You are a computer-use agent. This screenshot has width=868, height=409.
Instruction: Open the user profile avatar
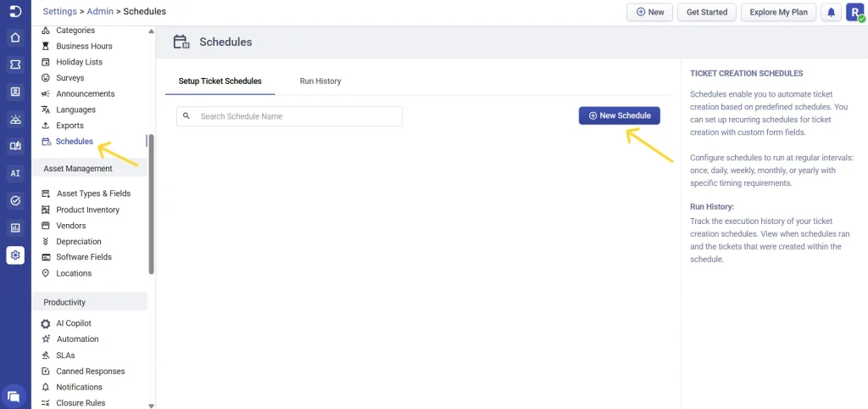[854, 12]
